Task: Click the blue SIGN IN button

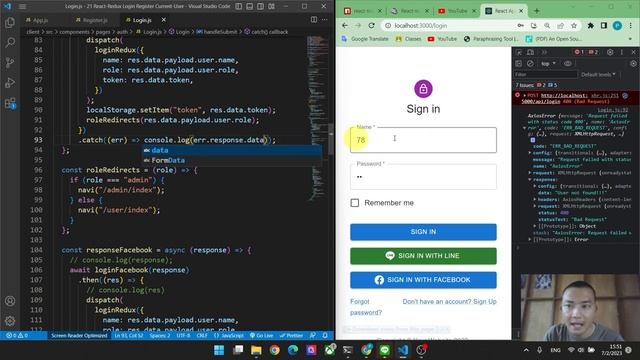Action: (423, 231)
